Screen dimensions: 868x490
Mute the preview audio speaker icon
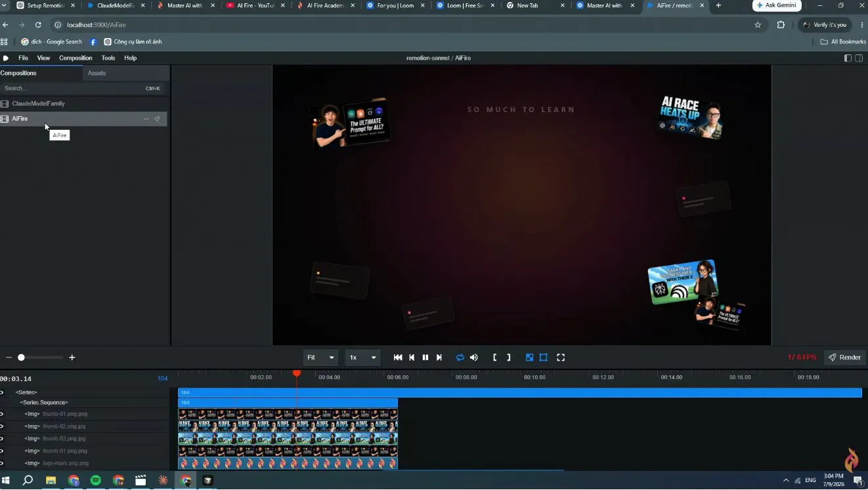tap(473, 357)
